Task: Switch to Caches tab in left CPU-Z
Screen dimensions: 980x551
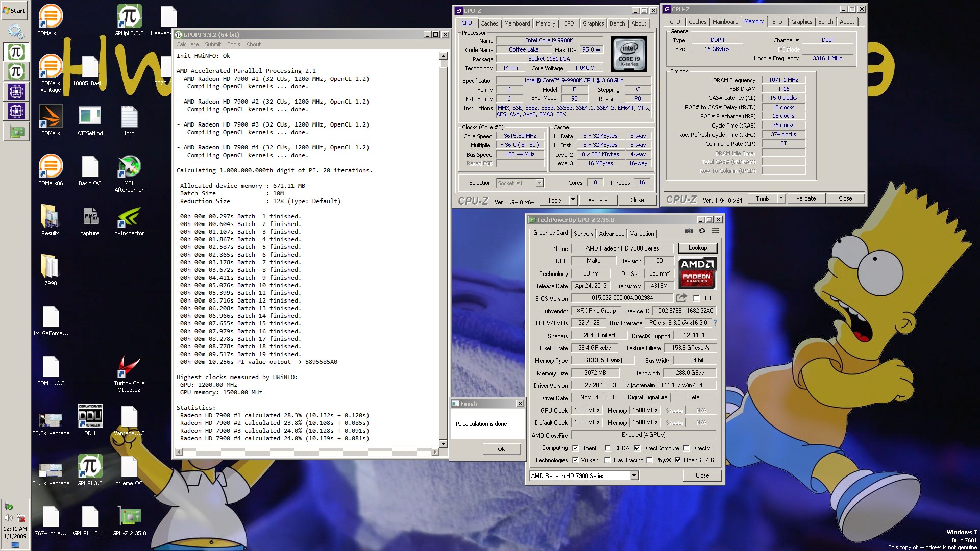Action: 489,23
